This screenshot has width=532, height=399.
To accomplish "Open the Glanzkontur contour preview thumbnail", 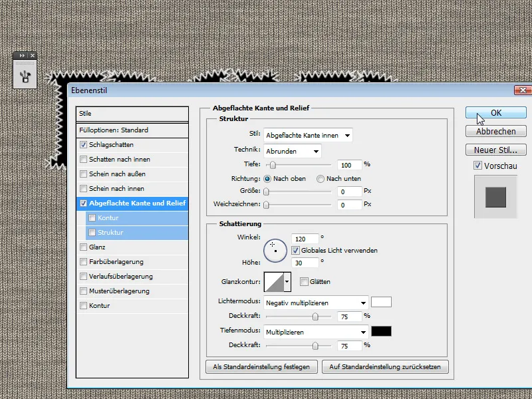I will pos(274,282).
